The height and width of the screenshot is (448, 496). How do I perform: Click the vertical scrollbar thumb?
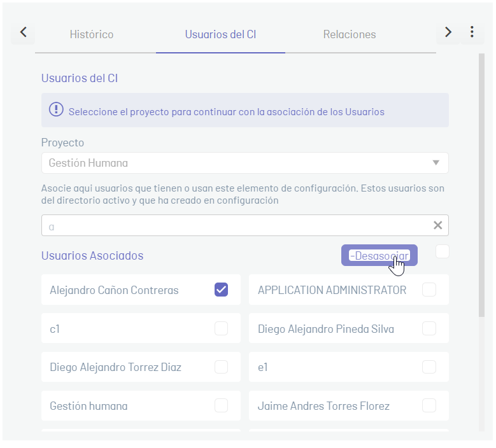click(x=481, y=185)
